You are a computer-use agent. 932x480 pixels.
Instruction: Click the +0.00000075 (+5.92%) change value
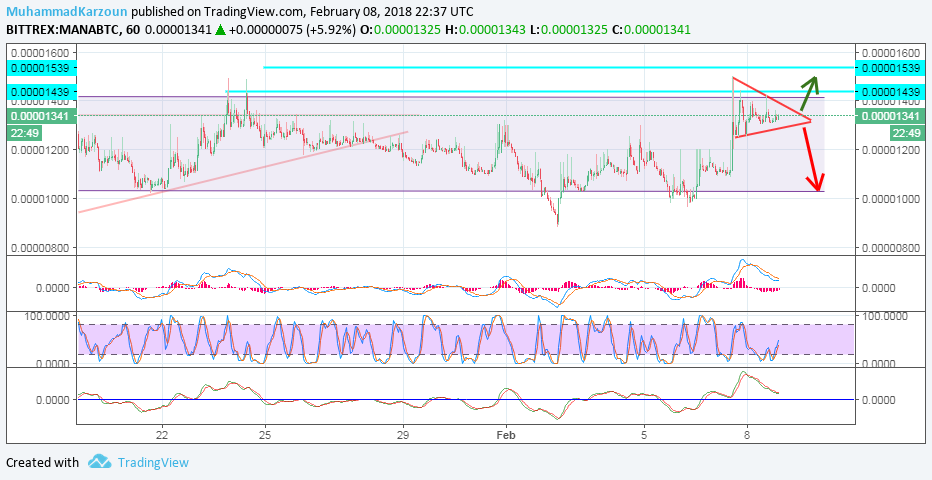pos(291,29)
